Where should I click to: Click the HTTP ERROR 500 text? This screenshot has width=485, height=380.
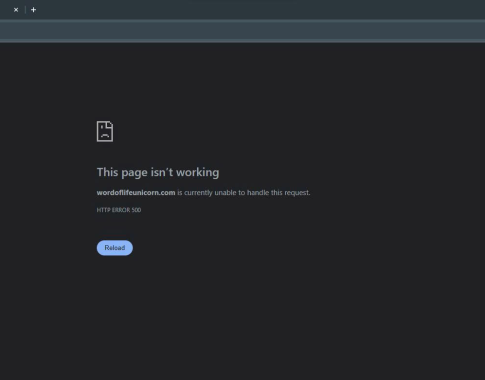pyautogui.click(x=119, y=210)
